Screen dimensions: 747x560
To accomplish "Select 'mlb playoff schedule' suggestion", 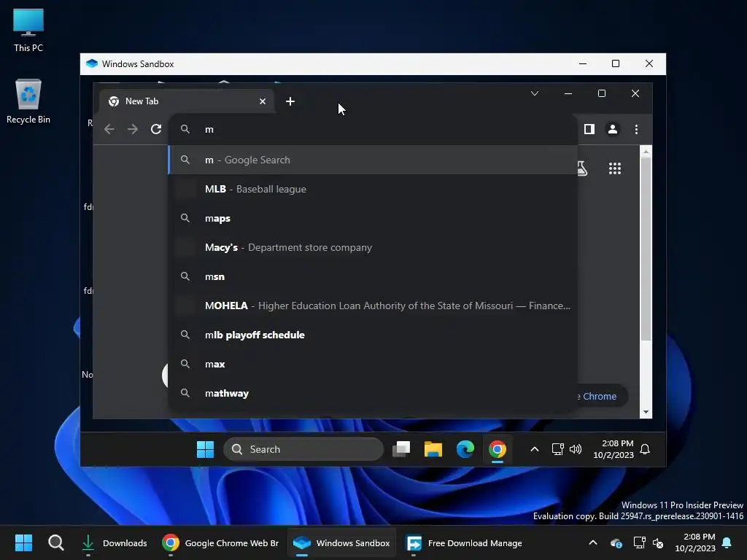I will [373, 335].
